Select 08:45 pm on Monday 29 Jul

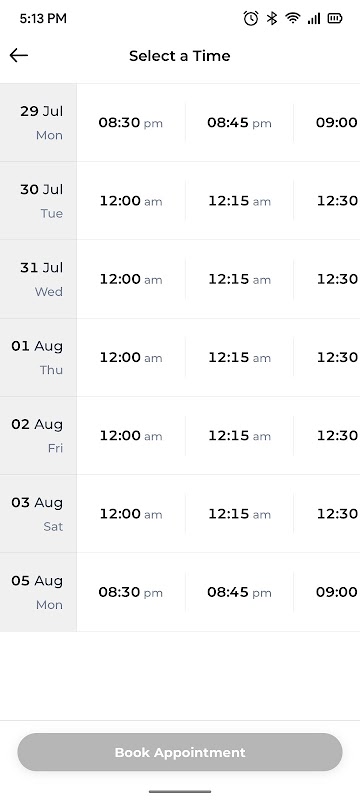click(x=239, y=123)
